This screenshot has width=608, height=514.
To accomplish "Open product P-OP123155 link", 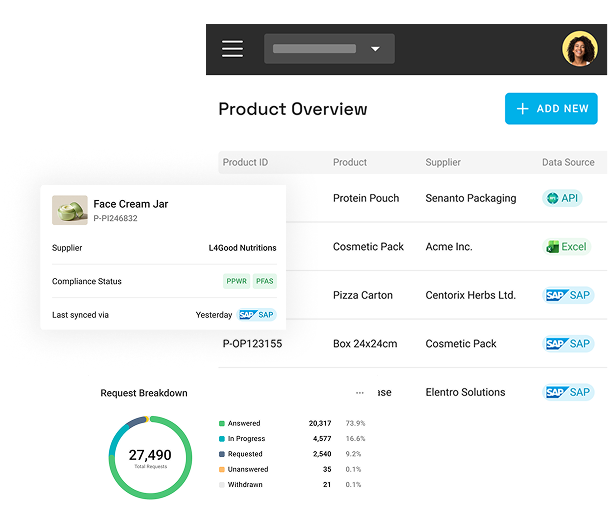I will [252, 343].
